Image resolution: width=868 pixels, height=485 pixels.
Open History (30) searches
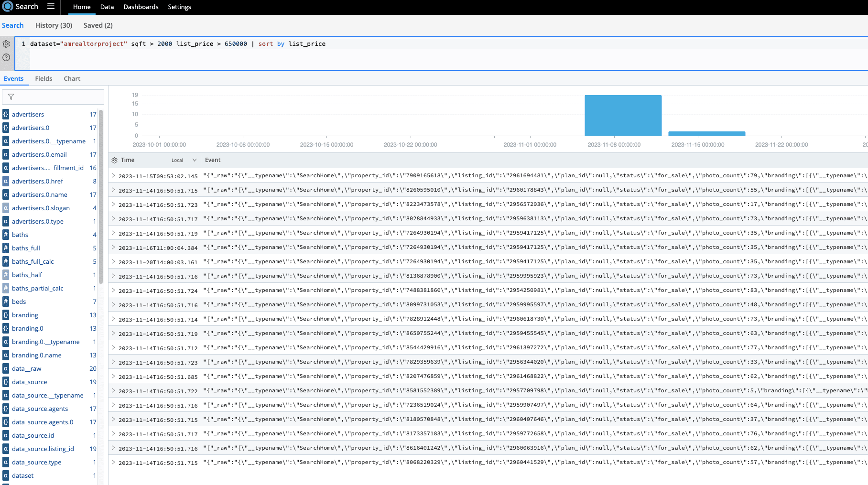pyautogui.click(x=54, y=25)
